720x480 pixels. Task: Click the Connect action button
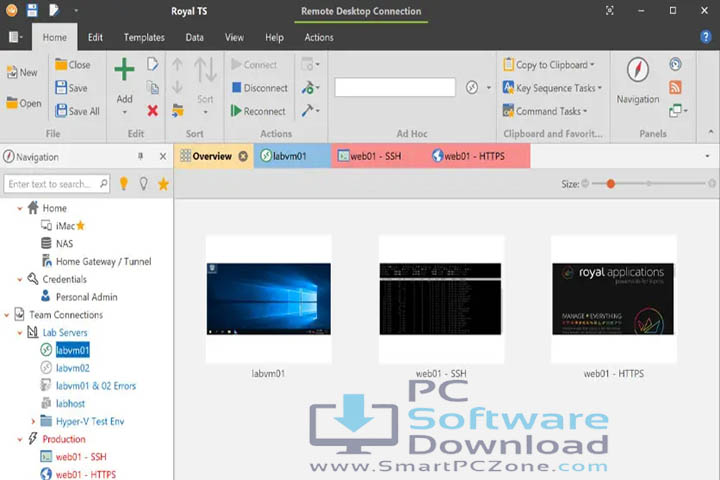(x=254, y=65)
